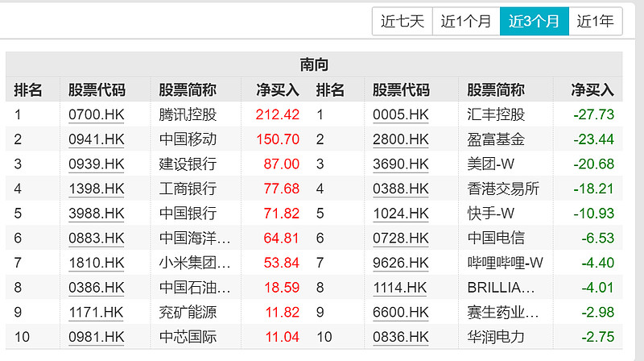Switch to the 近七天 tab

[402, 21]
